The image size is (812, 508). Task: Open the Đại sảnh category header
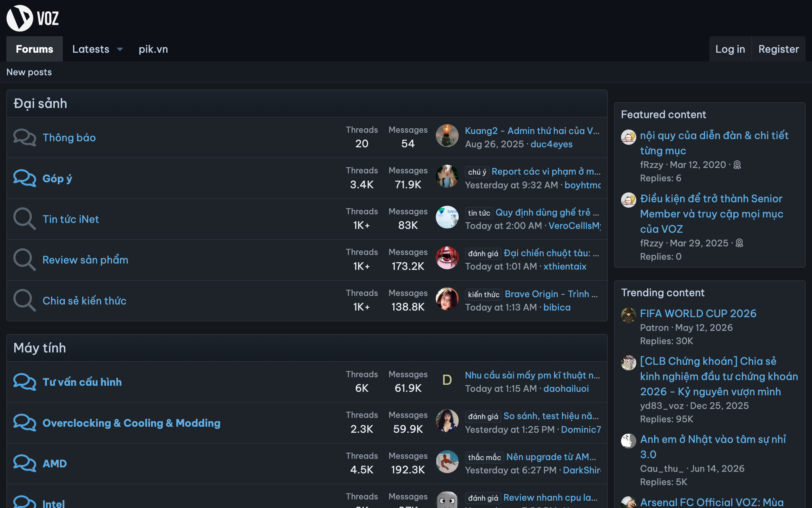tap(40, 104)
